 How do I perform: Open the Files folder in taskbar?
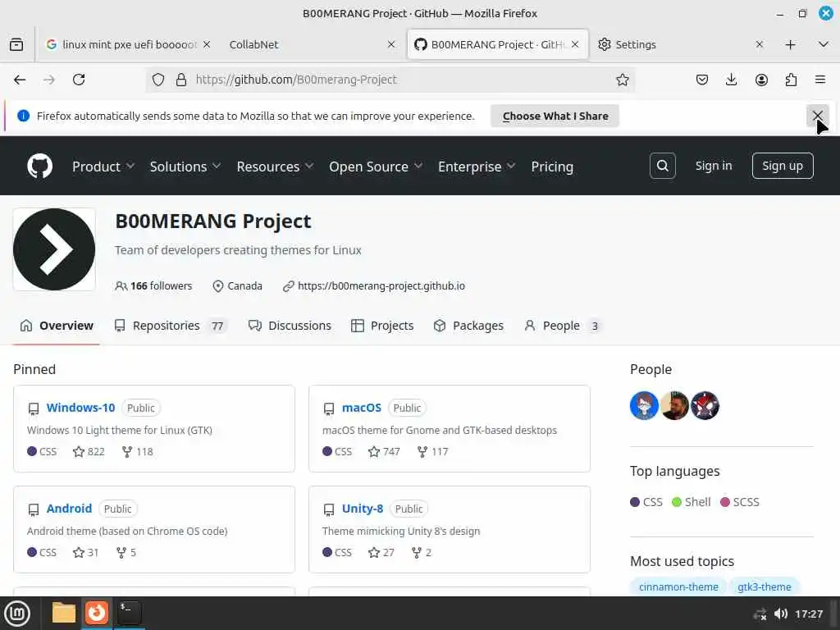click(x=64, y=613)
